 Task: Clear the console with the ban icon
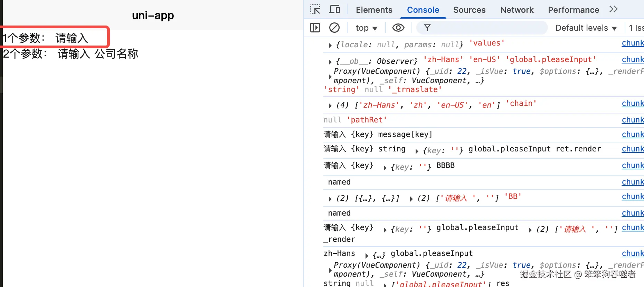pyautogui.click(x=334, y=28)
